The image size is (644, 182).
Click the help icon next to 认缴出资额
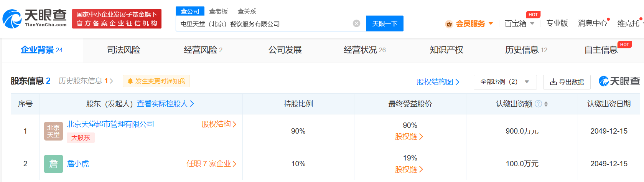[x=538, y=104]
